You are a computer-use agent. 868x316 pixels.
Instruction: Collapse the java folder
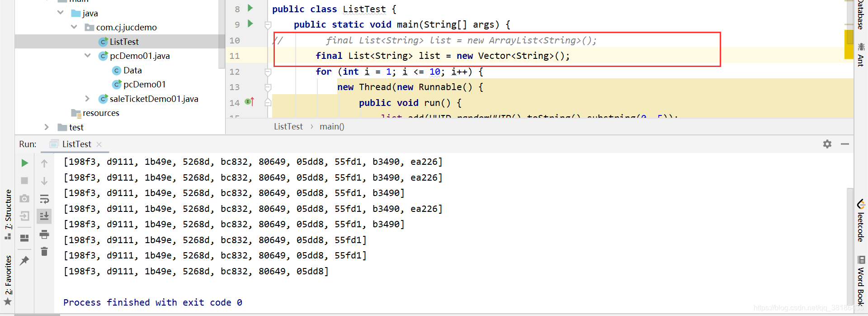[x=61, y=13]
